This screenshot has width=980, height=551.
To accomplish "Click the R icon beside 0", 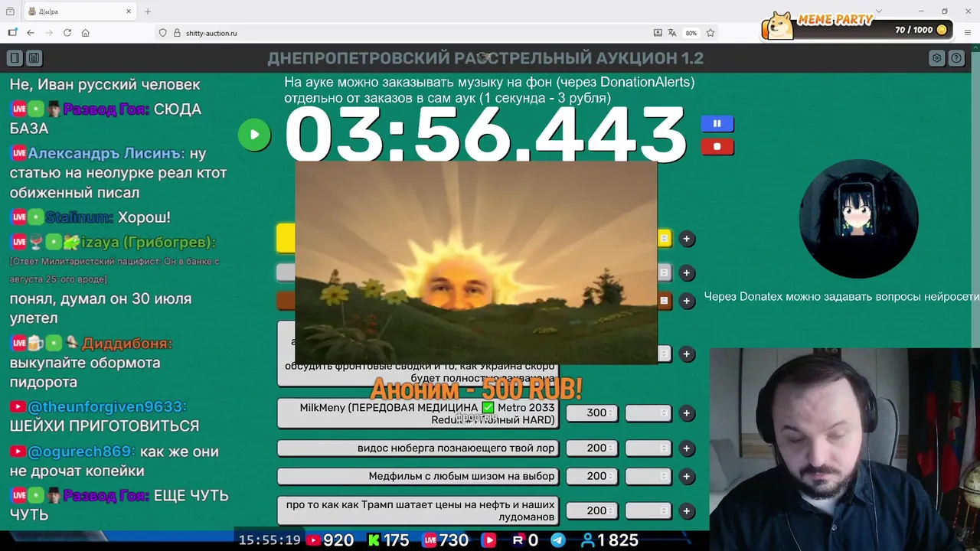I will 518,540.
